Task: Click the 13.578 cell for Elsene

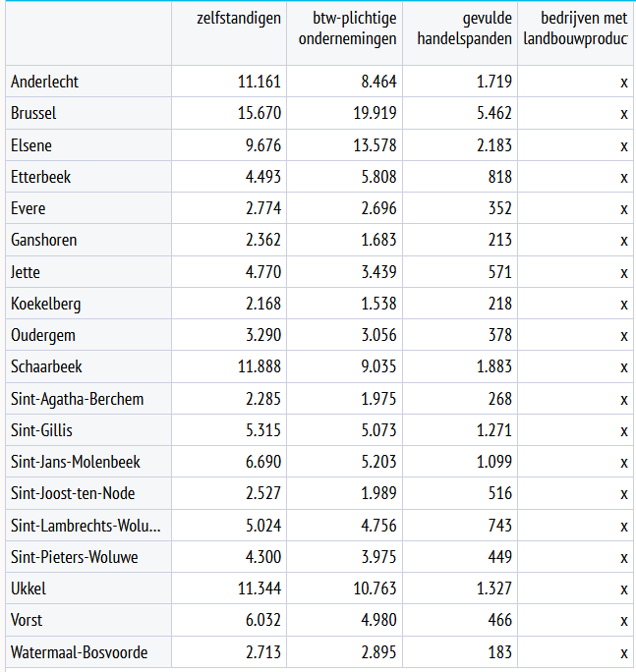Action: 373,145
